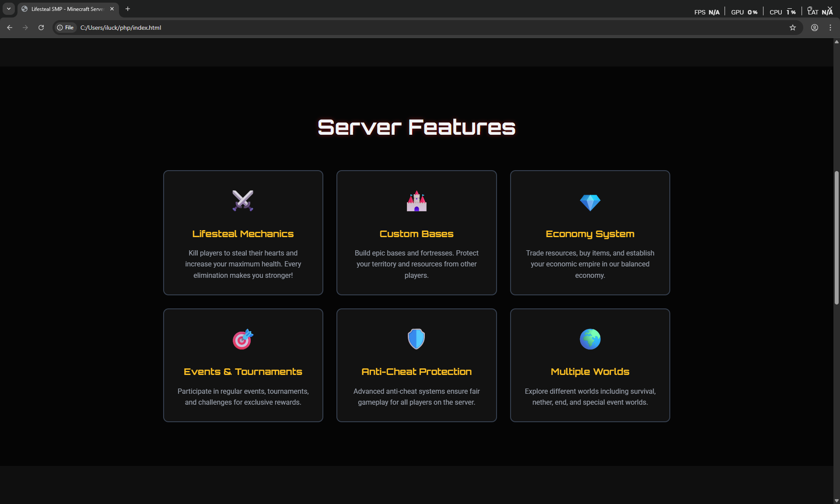Click the target dart Events icon
The width and height of the screenshot is (840, 504).
pyautogui.click(x=243, y=339)
